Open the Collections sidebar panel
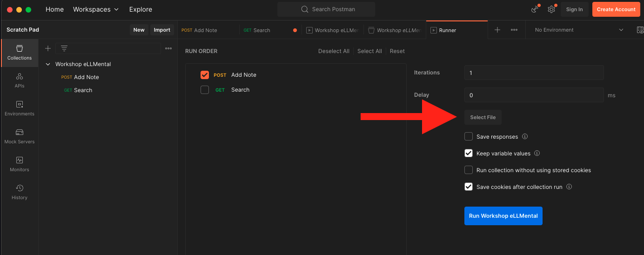The width and height of the screenshot is (644, 255). (20, 53)
